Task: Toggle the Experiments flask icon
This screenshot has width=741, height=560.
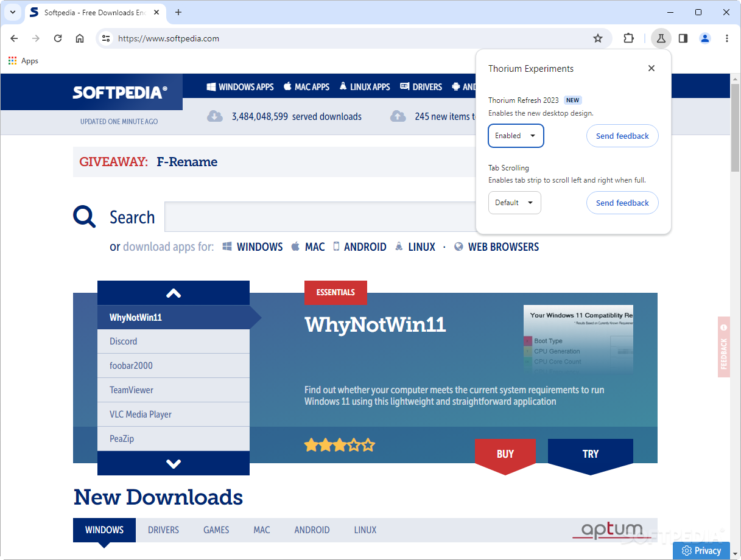Action: (x=661, y=38)
